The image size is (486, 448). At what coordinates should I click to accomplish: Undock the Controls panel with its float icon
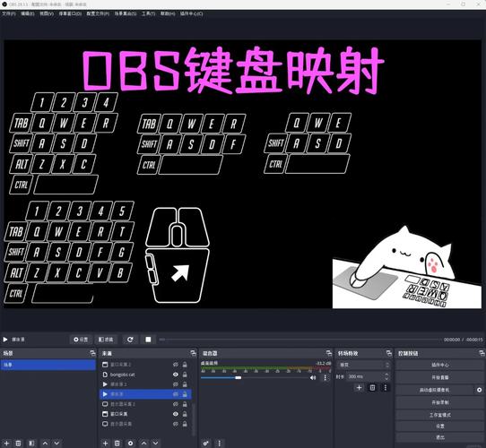[x=482, y=353]
